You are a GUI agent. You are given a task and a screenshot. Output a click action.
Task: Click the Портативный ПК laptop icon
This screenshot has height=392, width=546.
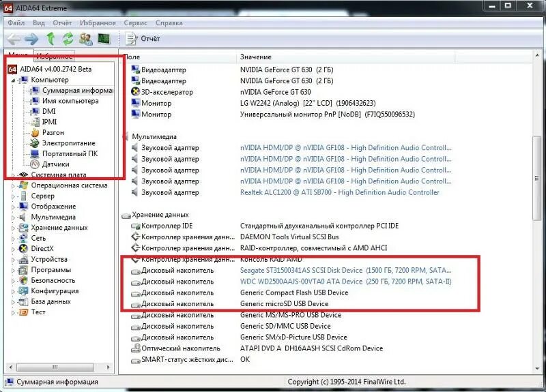[x=35, y=154]
